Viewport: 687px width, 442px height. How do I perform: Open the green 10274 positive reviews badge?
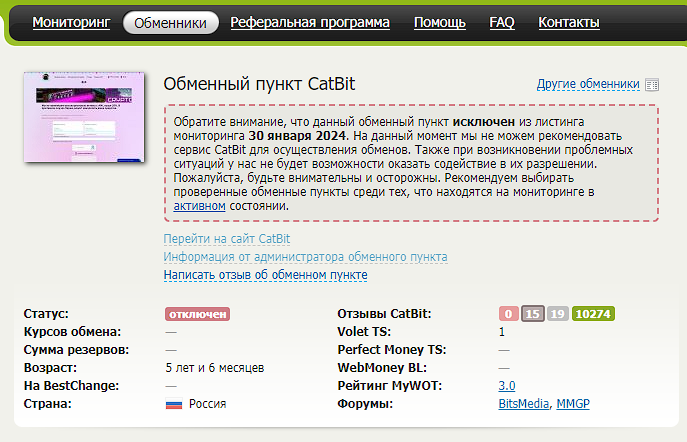pos(593,314)
